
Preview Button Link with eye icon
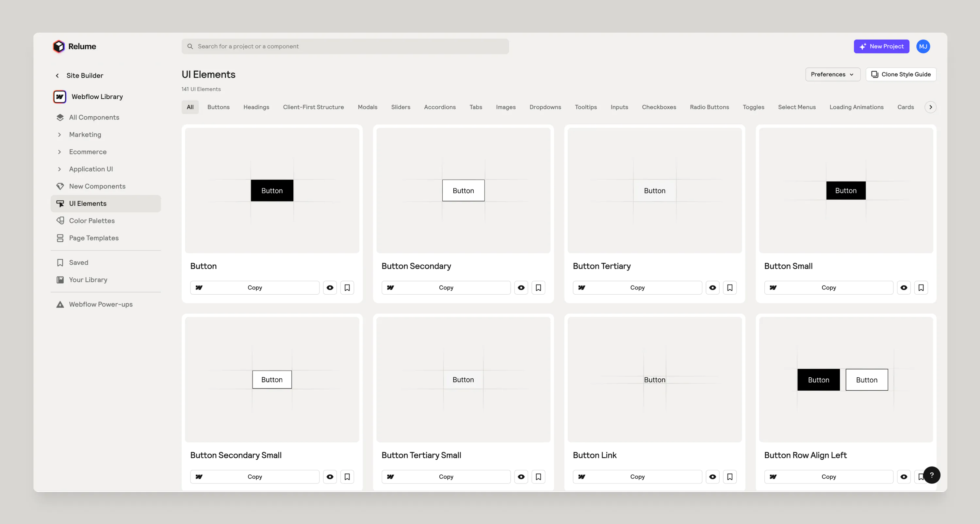[712, 477]
